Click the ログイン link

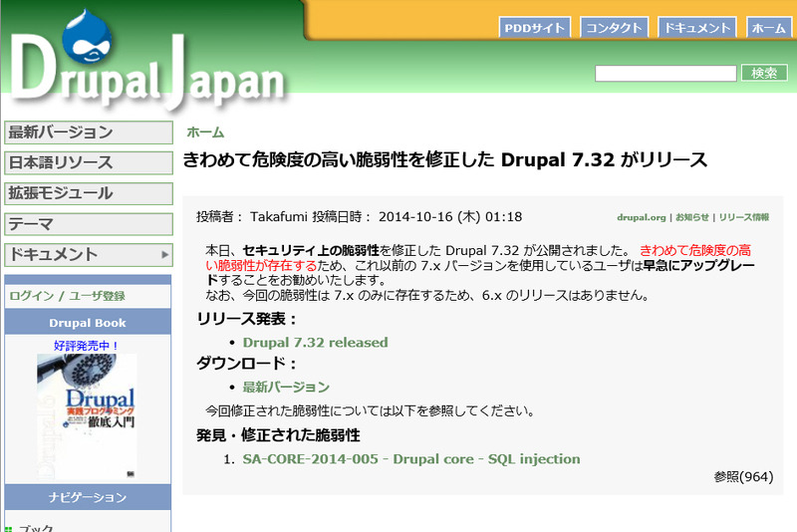[30, 296]
